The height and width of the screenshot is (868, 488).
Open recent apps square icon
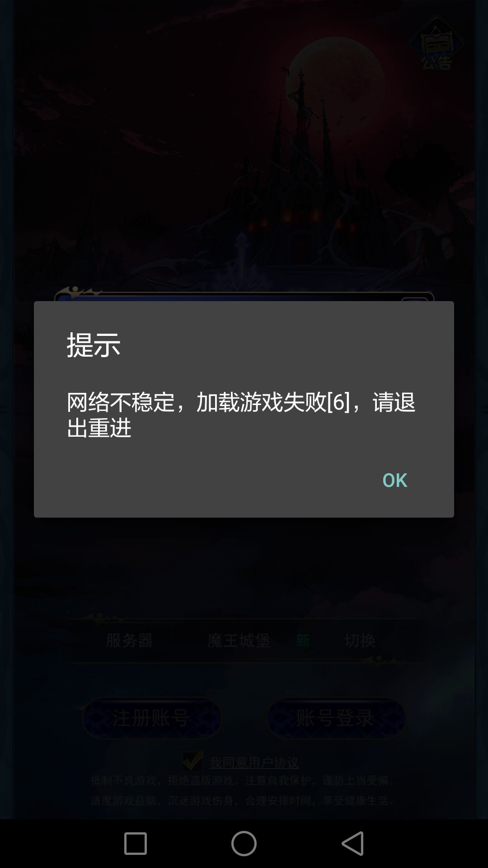(136, 843)
